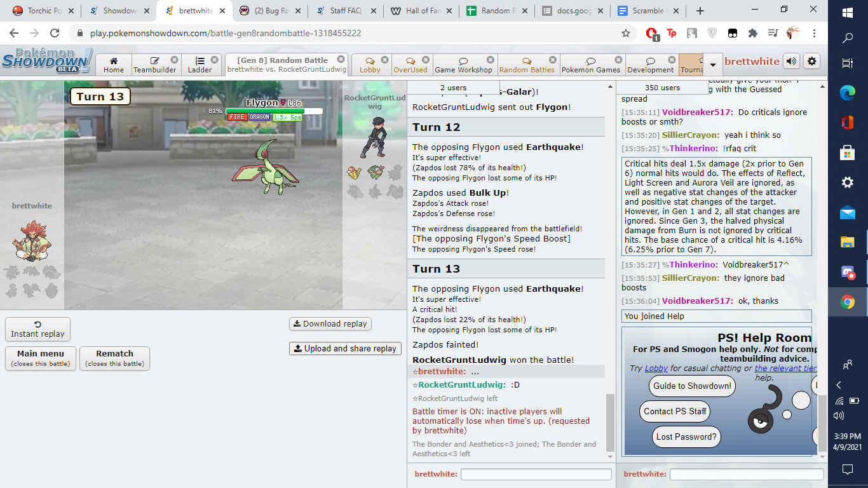
Task: Open Windows Start menu
Action: (x=848, y=13)
